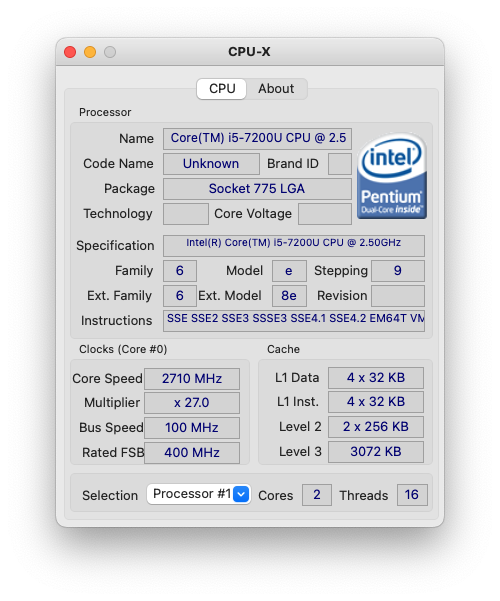Click the Name field showing Core(TM) i5-7200U
Screen dimensions: 500x601
(x=257, y=138)
